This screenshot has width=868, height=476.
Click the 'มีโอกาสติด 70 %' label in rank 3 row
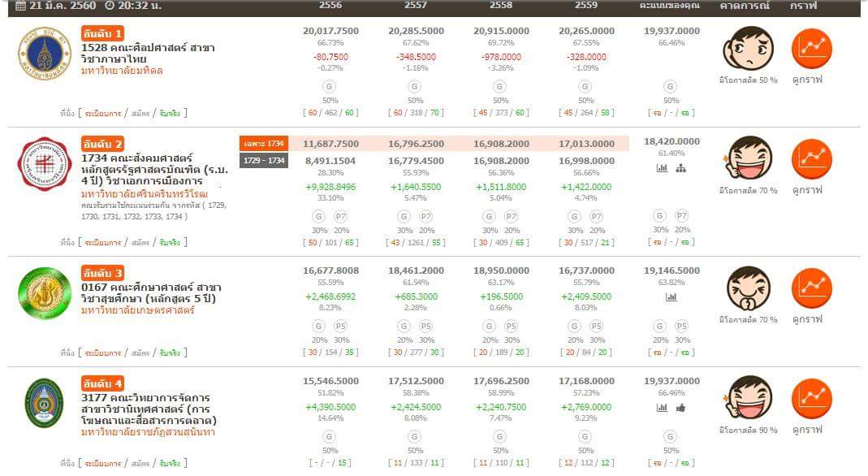pyautogui.click(x=748, y=320)
